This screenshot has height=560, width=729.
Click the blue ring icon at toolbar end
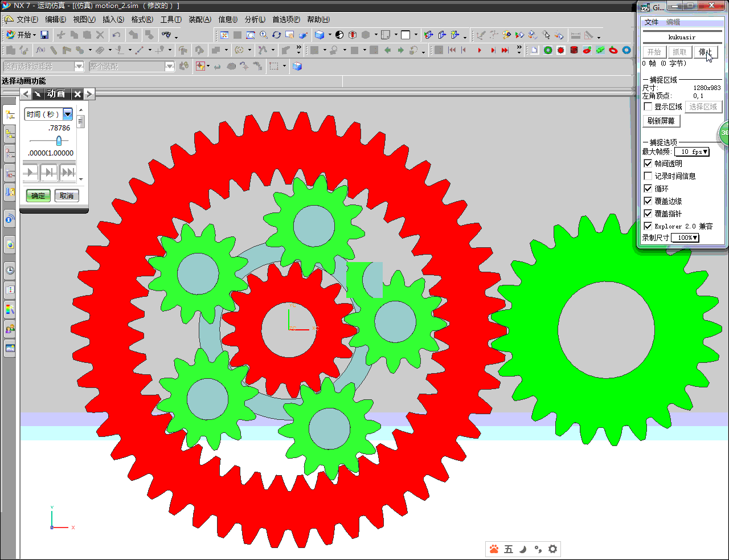pos(626,50)
